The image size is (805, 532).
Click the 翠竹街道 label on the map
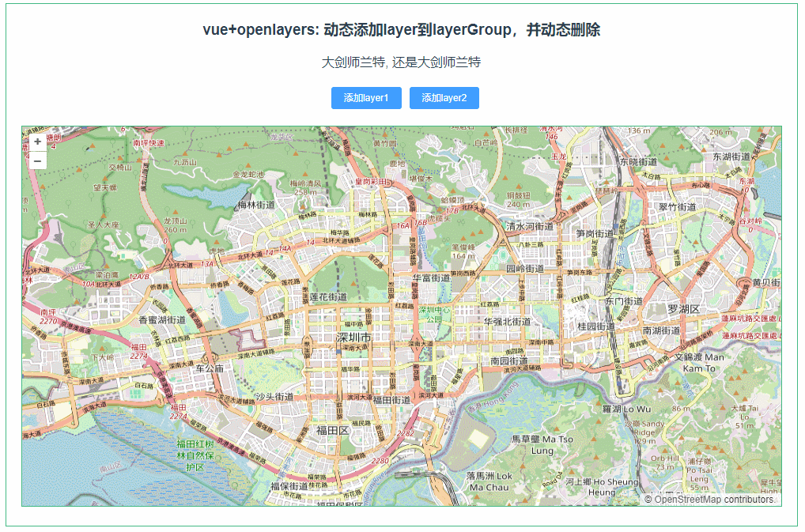tap(678, 207)
